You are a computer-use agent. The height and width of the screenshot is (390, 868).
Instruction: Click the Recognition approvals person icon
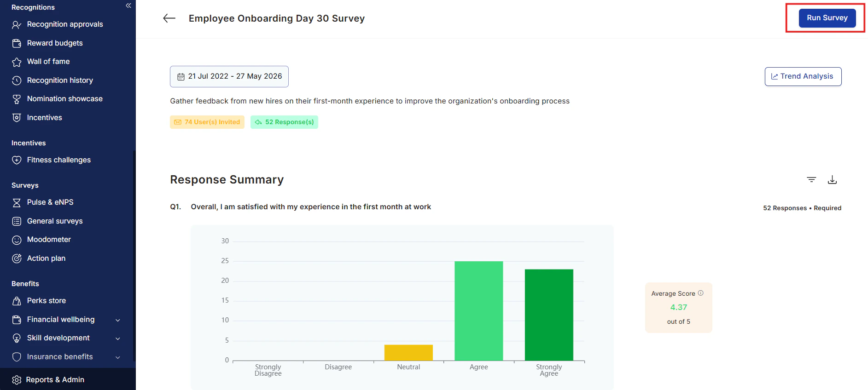pyautogui.click(x=17, y=24)
